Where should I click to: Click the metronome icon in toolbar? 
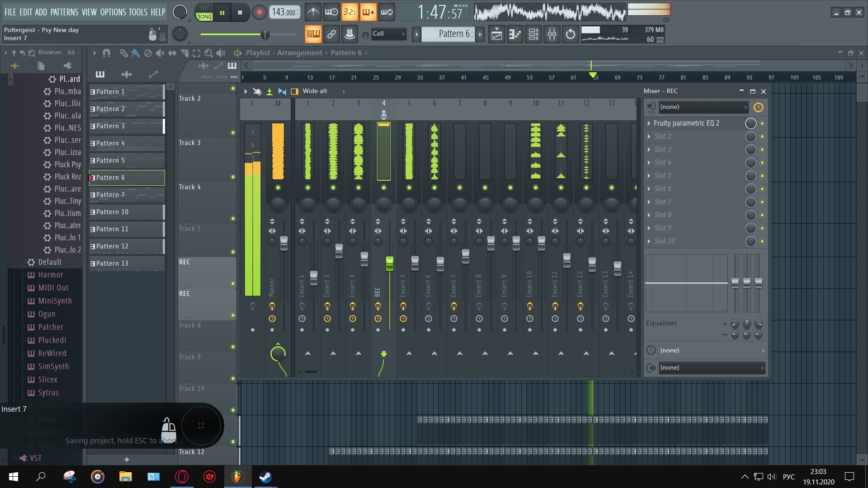pyautogui.click(x=313, y=12)
